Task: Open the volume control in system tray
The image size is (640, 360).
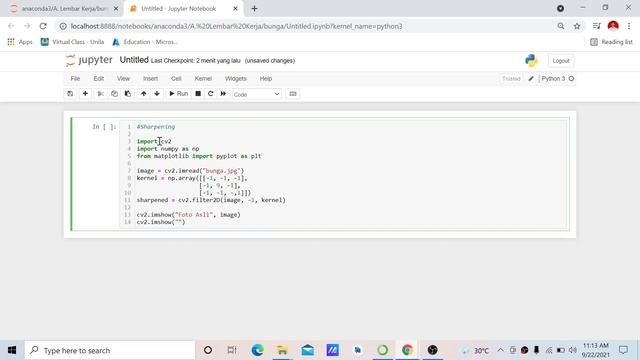Action: tap(573, 350)
